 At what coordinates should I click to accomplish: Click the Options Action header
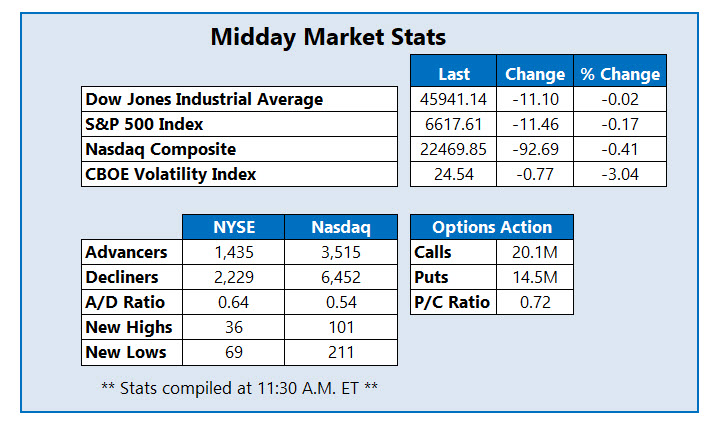(491, 227)
